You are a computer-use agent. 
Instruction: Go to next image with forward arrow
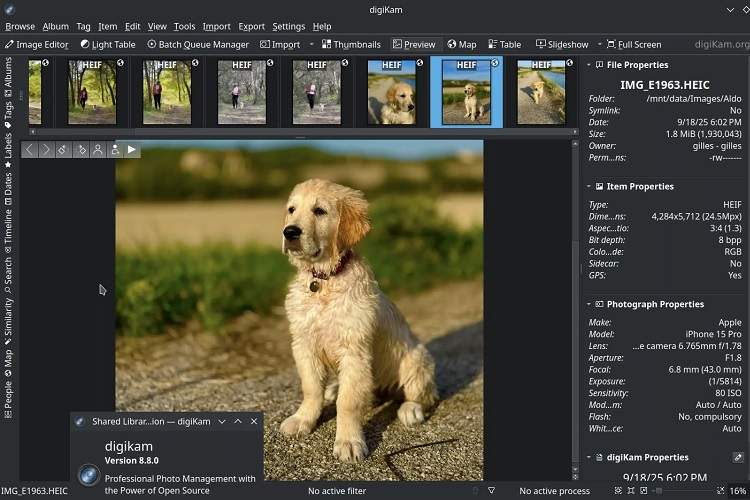pos(47,150)
